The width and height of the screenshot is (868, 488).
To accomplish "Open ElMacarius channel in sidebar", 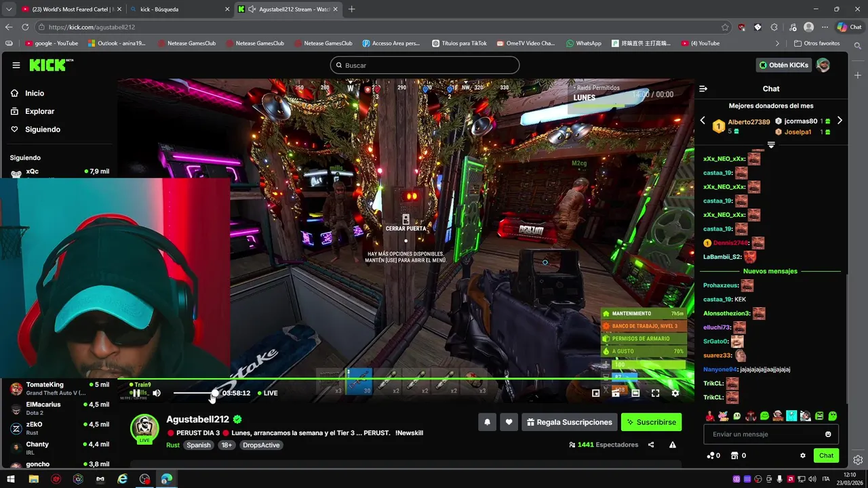I will click(x=59, y=408).
